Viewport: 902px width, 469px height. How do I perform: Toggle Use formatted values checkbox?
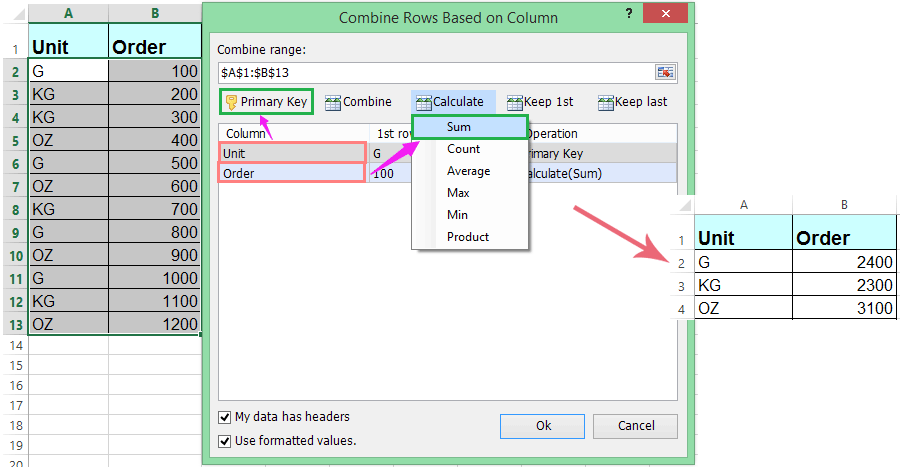pos(225,440)
